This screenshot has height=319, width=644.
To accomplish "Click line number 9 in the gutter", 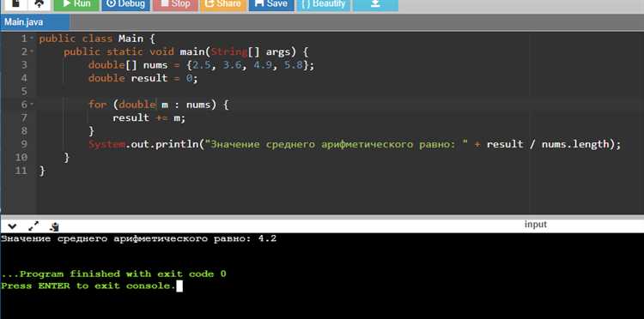I will point(23,144).
